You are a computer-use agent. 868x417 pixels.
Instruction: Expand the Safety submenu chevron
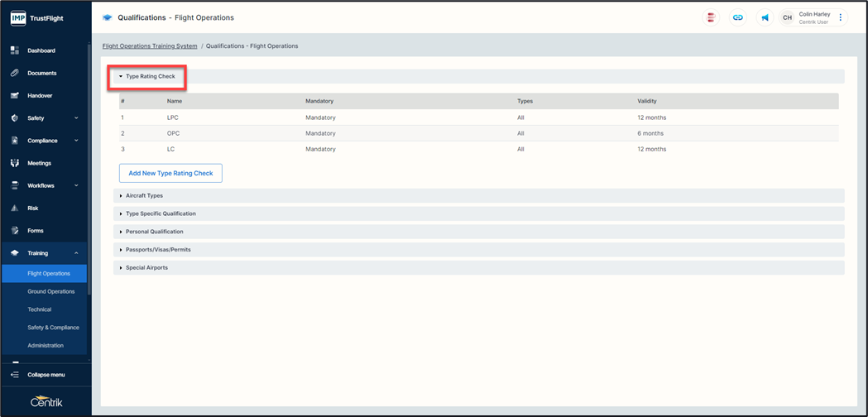(x=76, y=118)
